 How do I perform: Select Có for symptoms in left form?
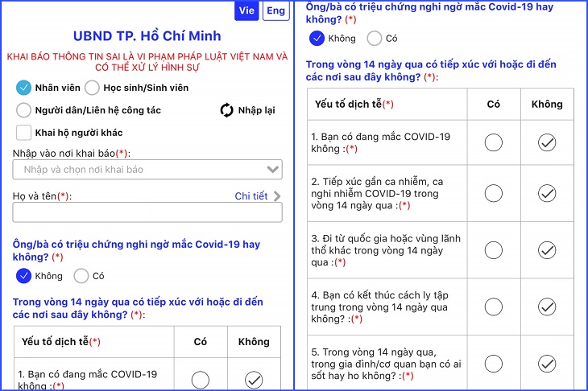click(x=81, y=276)
